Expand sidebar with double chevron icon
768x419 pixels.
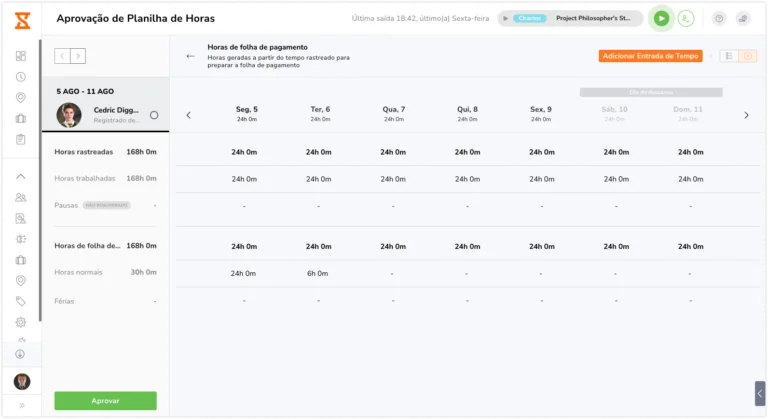22,405
